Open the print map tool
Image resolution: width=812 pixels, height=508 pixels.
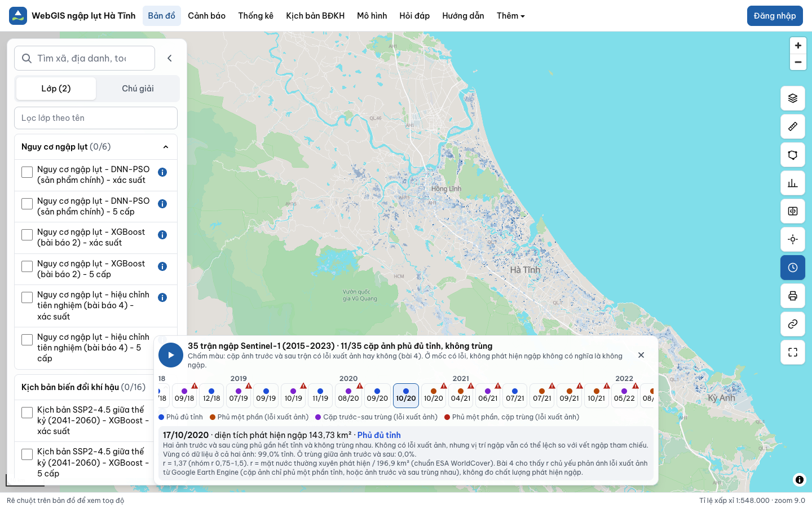coord(792,296)
